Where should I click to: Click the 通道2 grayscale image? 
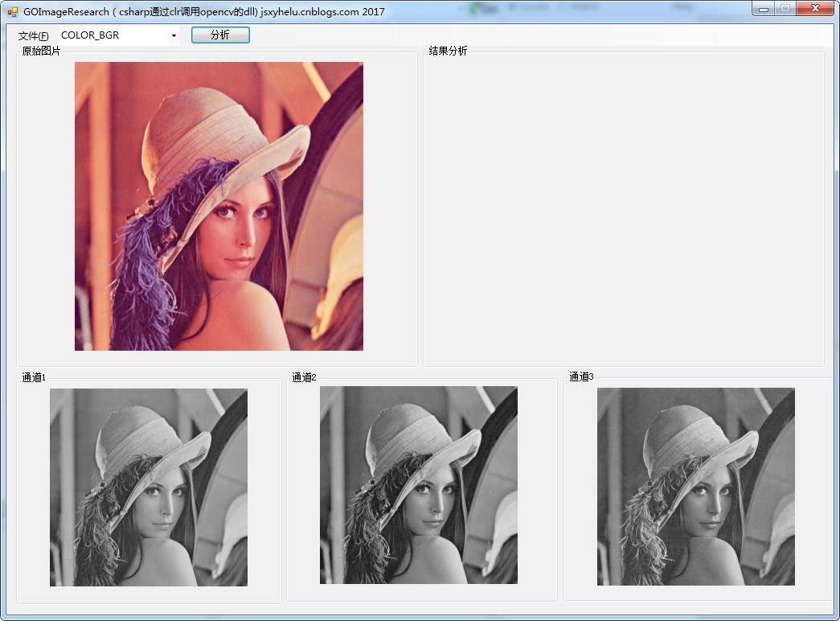point(419,485)
